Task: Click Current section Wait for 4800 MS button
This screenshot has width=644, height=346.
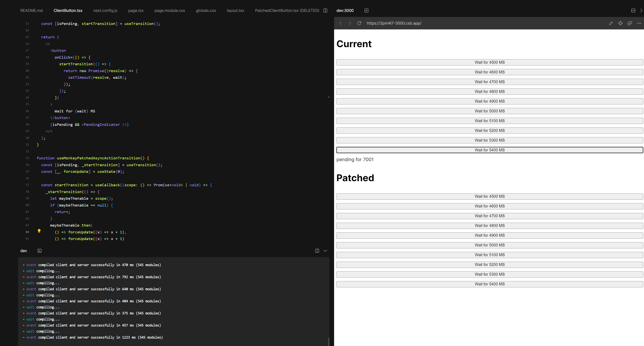Action: [x=489, y=91]
